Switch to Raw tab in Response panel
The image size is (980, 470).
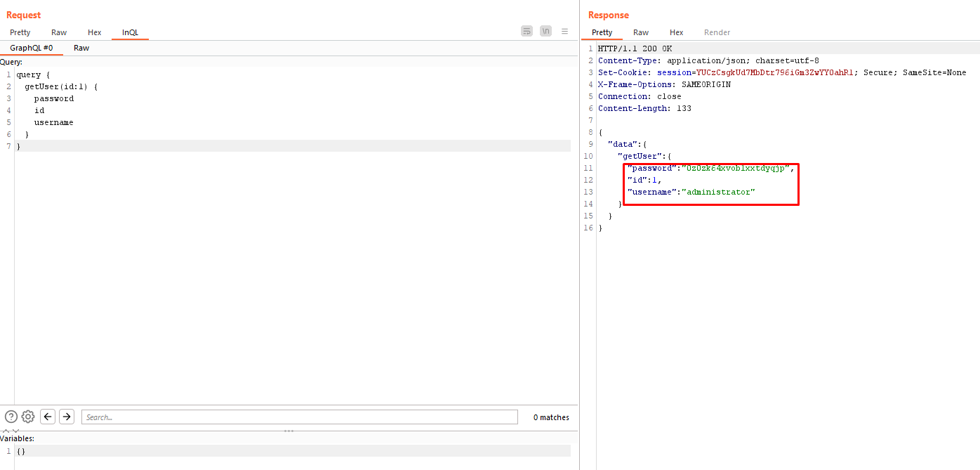[641, 32]
